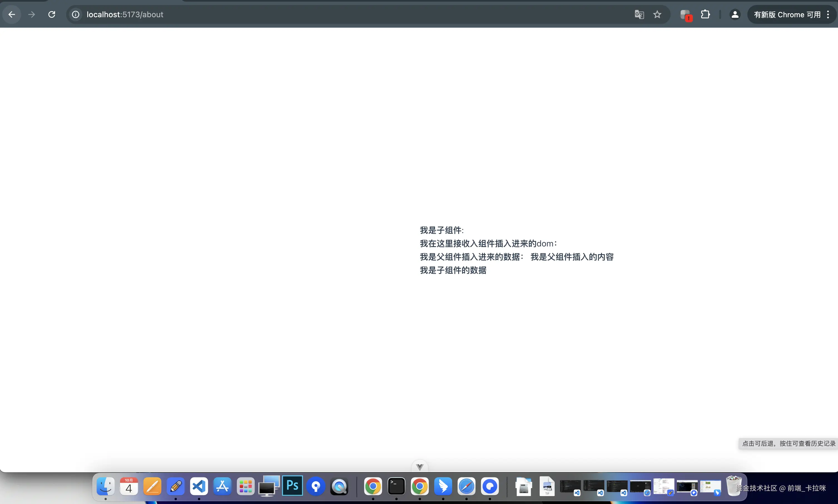Click the browser back arrow button
The image size is (838, 504).
(12, 15)
